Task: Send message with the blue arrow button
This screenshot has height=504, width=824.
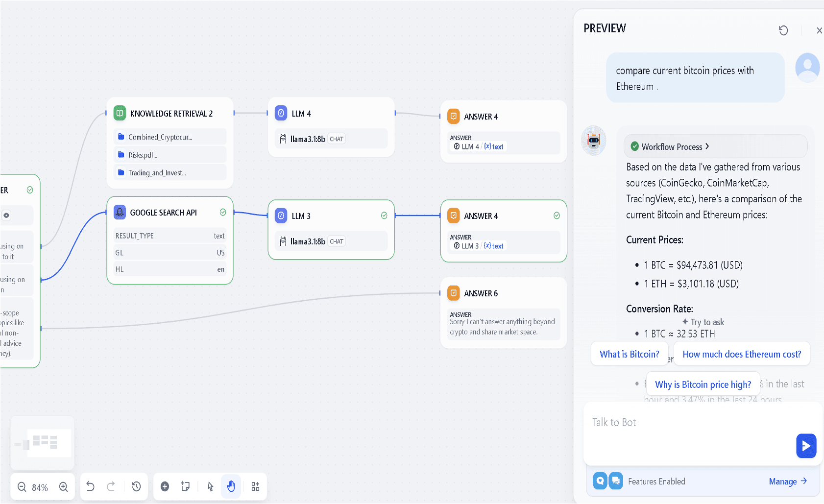Action: coord(806,446)
